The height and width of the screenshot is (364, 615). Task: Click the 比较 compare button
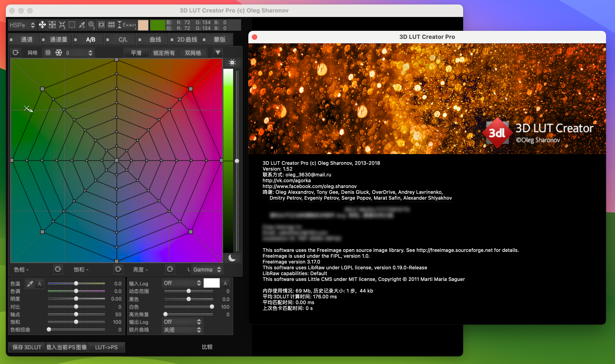pyautogui.click(x=207, y=347)
